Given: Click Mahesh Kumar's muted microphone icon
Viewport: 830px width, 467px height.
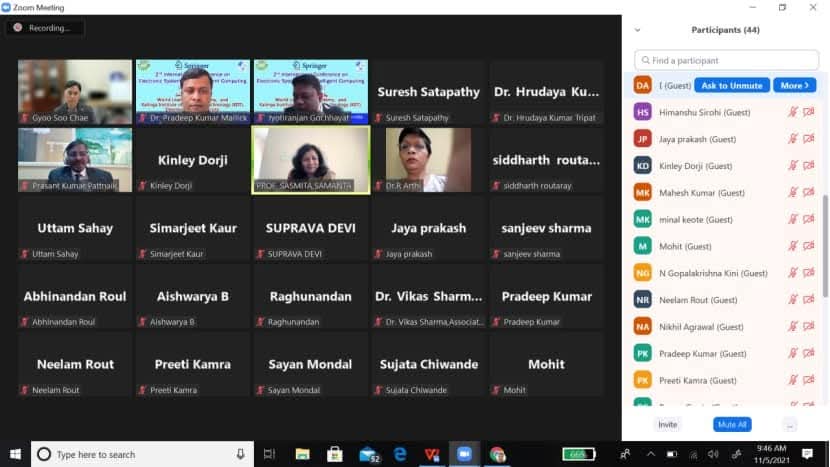Looking at the screenshot, I should (792, 193).
